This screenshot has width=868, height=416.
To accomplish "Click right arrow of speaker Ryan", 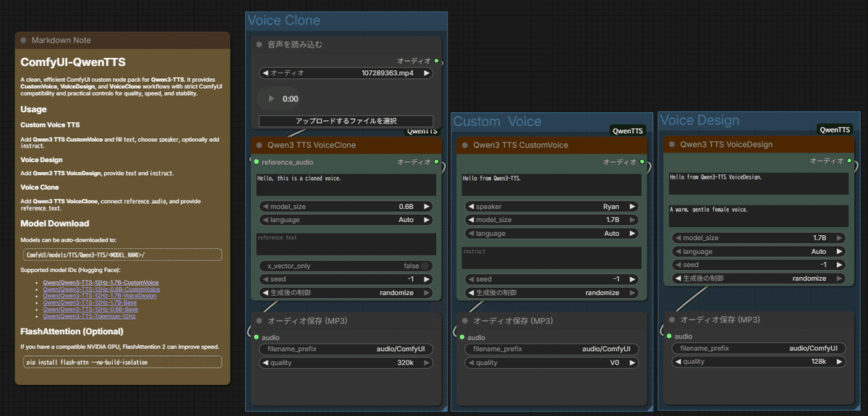I will (x=633, y=206).
